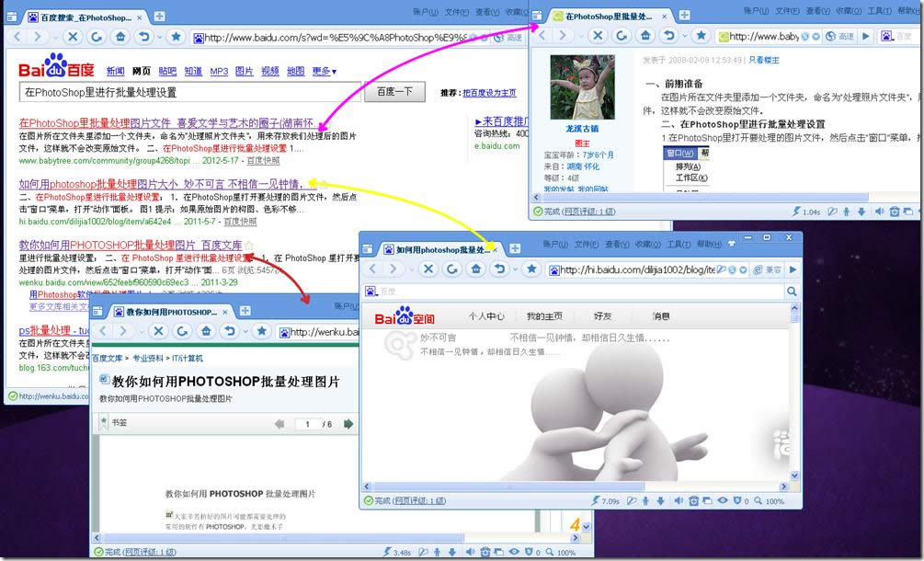Image resolution: width=924 pixels, height=561 pixels.
Task: Click the home icon in Baidu search window
Action: tap(121, 37)
